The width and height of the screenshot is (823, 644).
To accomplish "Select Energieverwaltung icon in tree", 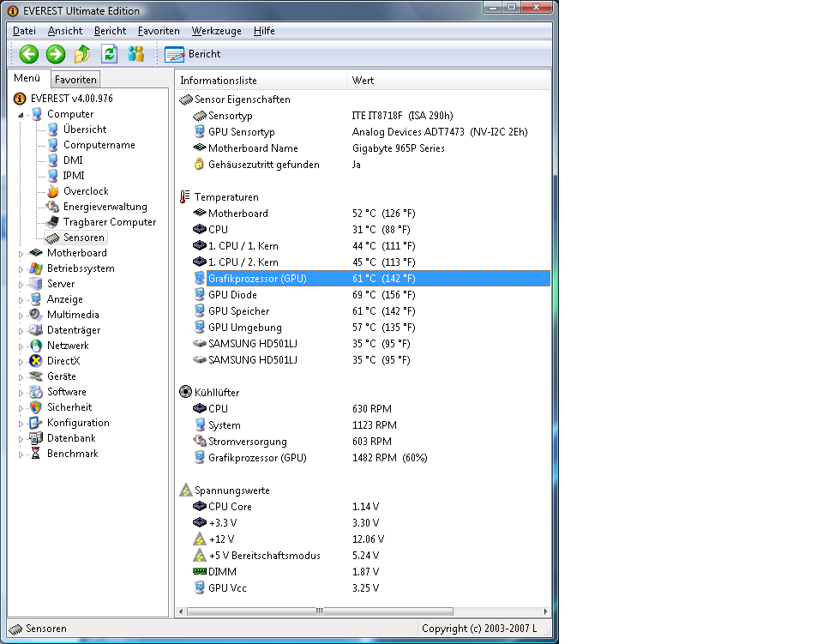I will [52, 207].
